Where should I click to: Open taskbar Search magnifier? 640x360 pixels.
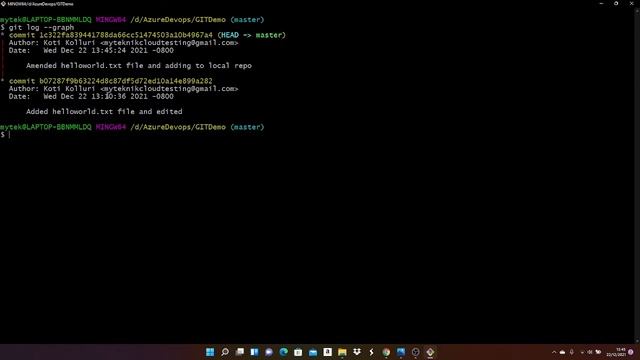point(225,352)
